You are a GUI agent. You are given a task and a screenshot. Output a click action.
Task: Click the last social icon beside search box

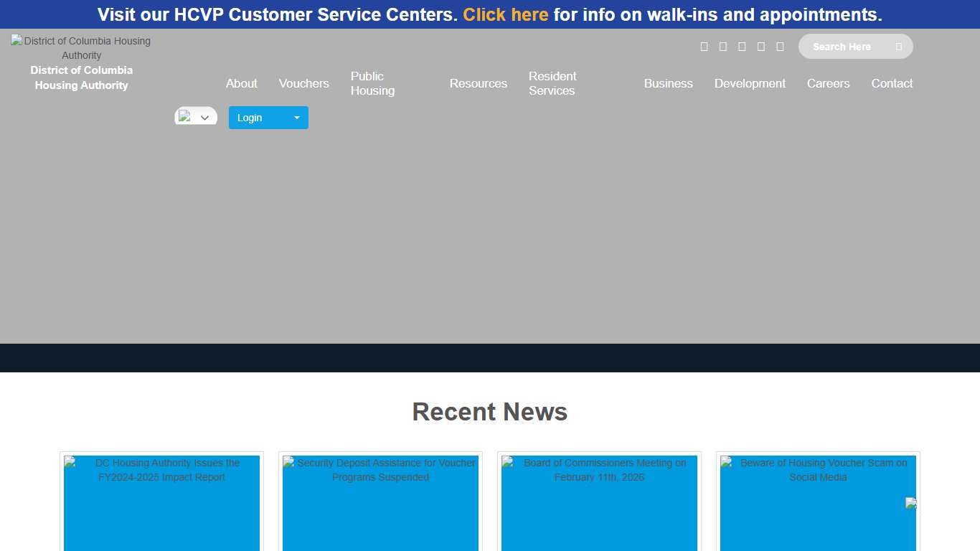(x=780, y=47)
